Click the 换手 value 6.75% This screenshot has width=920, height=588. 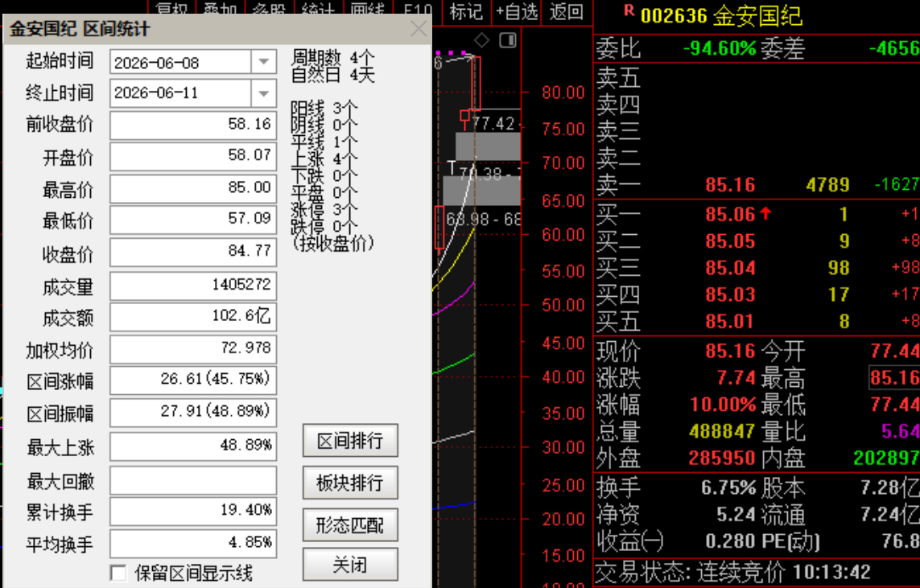point(728,487)
